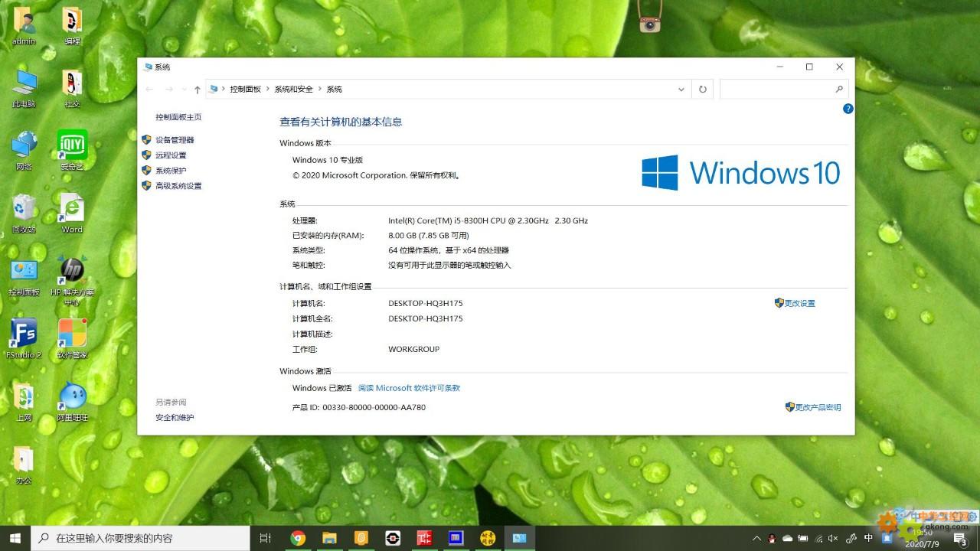Open the help question mark in the System window
The height and width of the screenshot is (551, 980).
[848, 109]
